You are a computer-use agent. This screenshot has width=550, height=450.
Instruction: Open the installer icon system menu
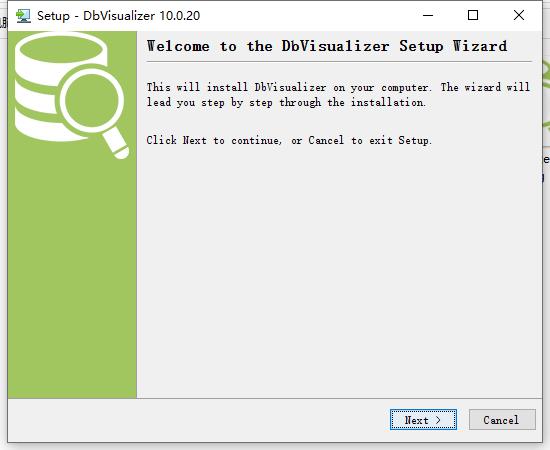(24, 16)
